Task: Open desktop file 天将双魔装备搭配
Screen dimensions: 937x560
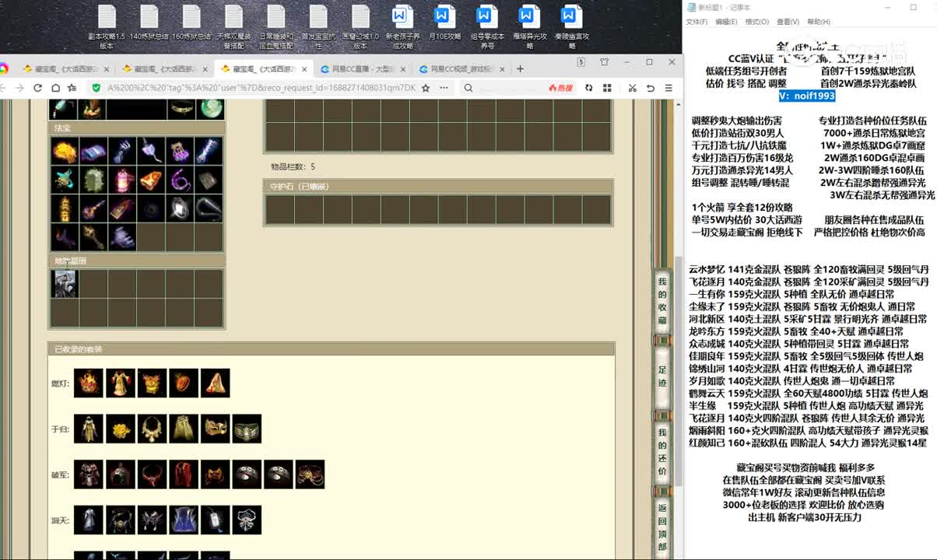Action: (233, 27)
